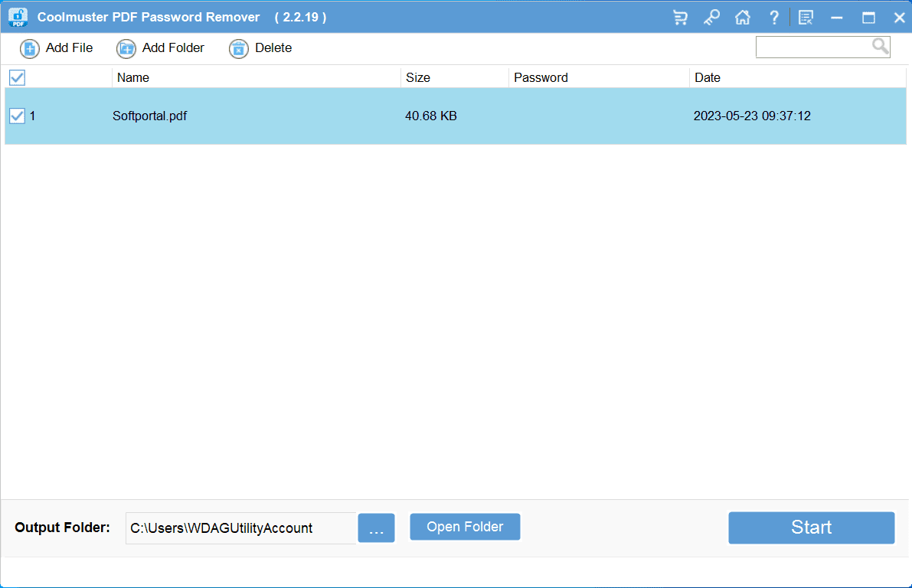912x588 pixels.
Task: Close the Coolmuster window
Action: pos(899,18)
